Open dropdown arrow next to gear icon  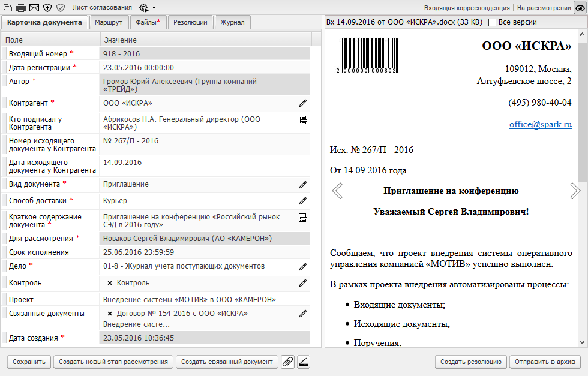pyautogui.click(x=154, y=8)
